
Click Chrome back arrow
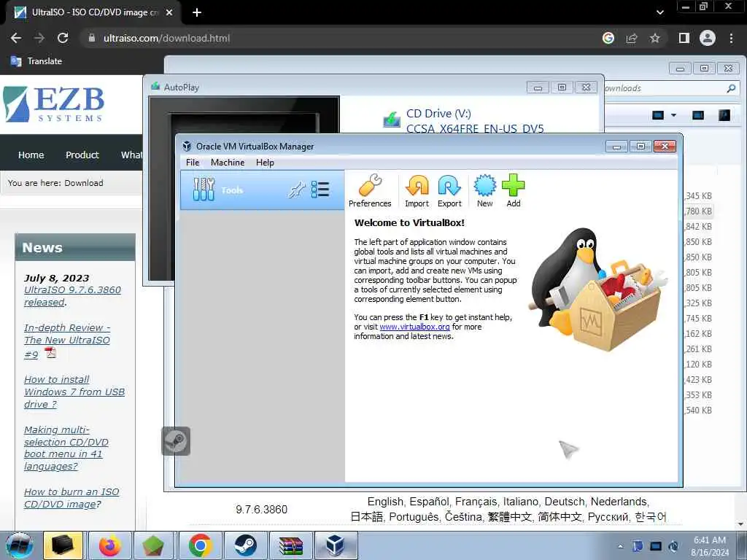tap(16, 38)
